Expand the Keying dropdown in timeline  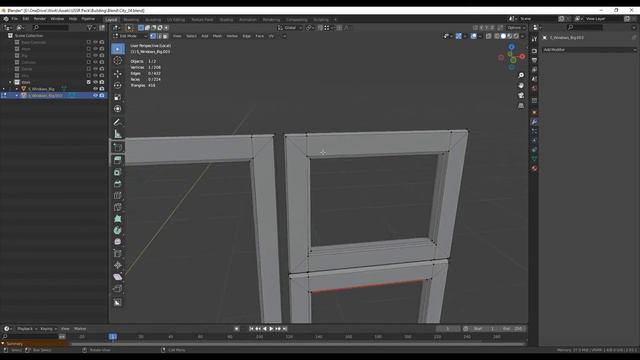coord(48,329)
